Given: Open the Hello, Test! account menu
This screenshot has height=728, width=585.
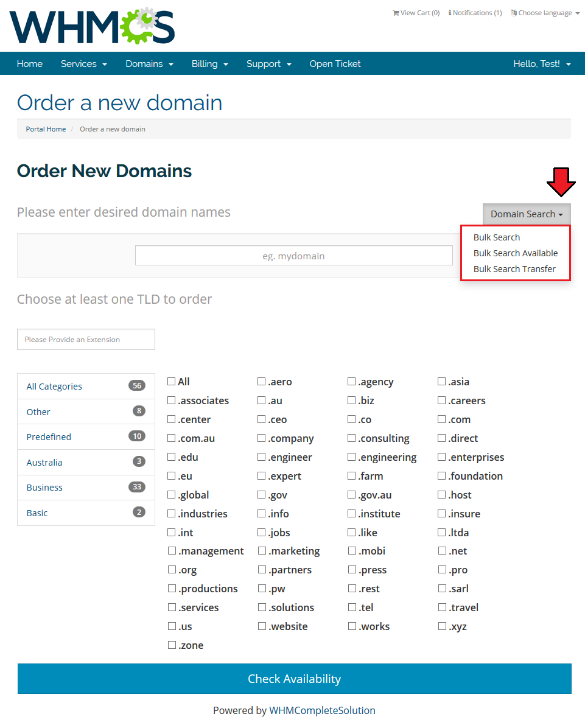Looking at the screenshot, I should click(542, 63).
